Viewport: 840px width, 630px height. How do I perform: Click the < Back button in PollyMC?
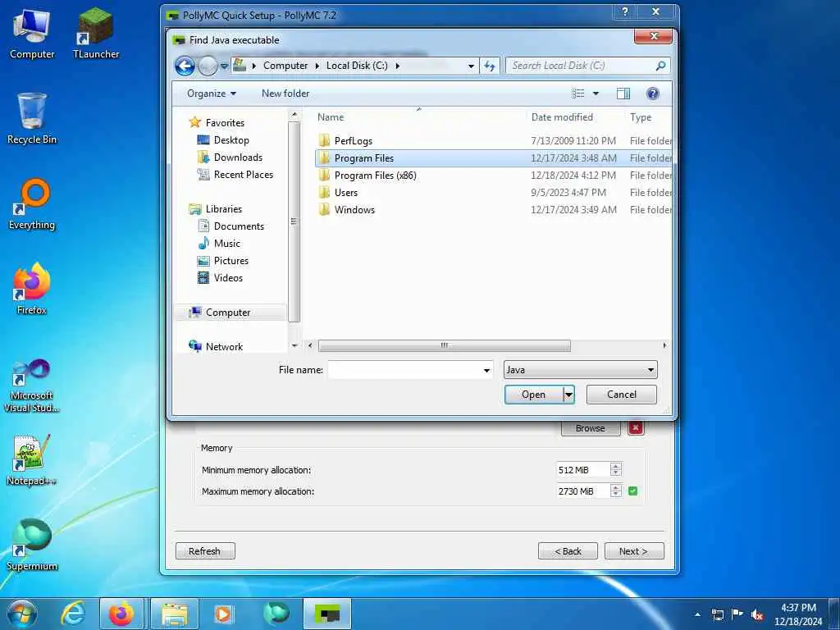pos(568,551)
